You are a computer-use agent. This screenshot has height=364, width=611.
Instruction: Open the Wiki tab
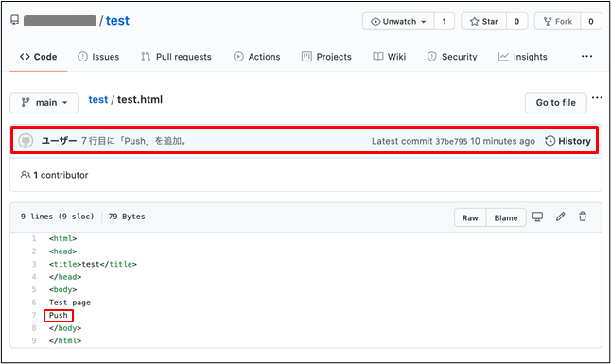390,57
